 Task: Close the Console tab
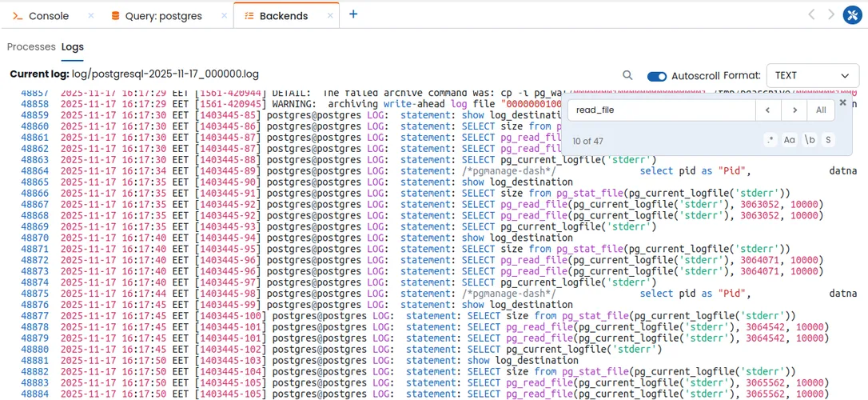pyautogui.click(x=90, y=16)
